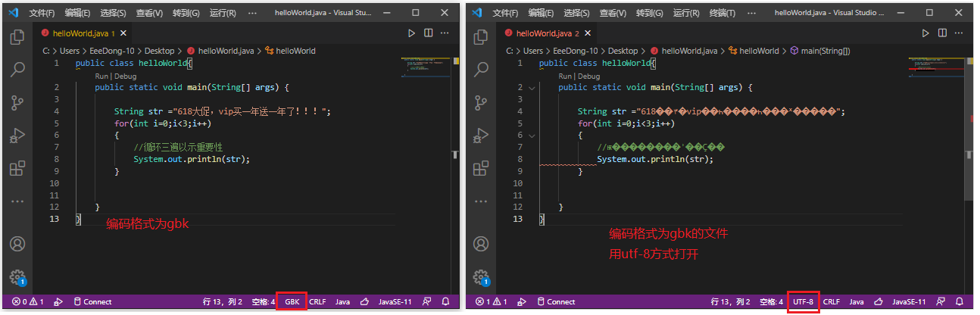Run the Java file in right window
Image resolution: width=980 pixels, height=315 pixels.
(x=925, y=33)
